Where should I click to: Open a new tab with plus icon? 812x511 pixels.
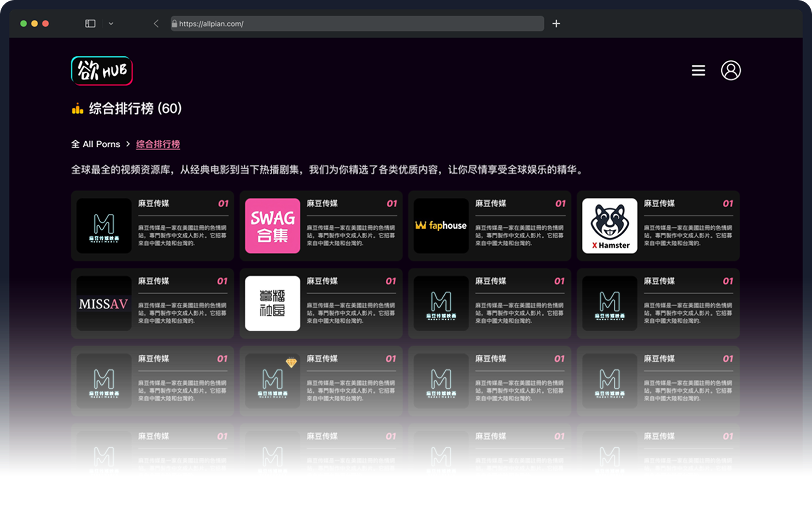click(x=556, y=24)
